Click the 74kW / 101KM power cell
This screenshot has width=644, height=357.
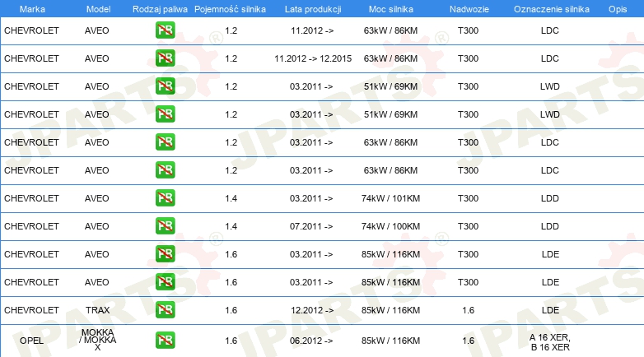point(390,198)
